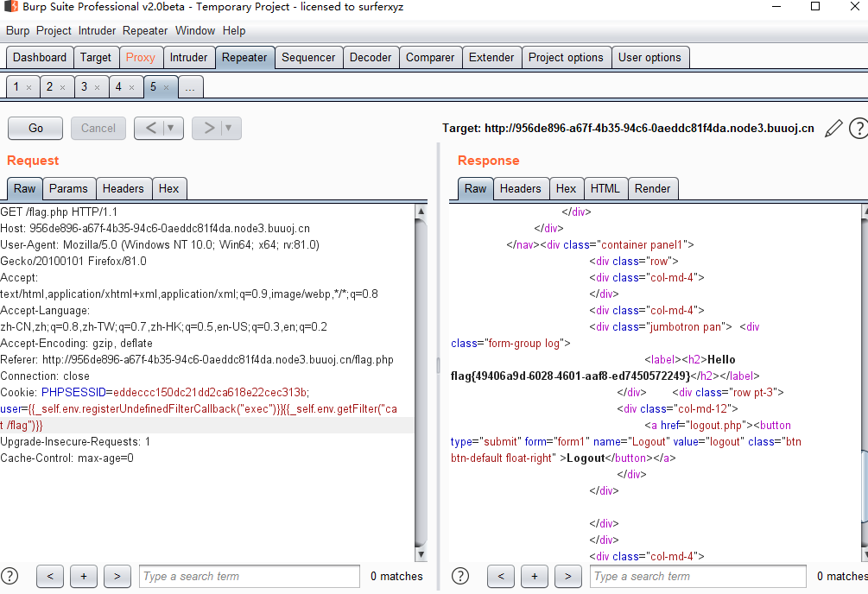This screenshot has height=594, width=868.
Task: Click request scrollbar up arrow
Action: click(x=421, y=211)
